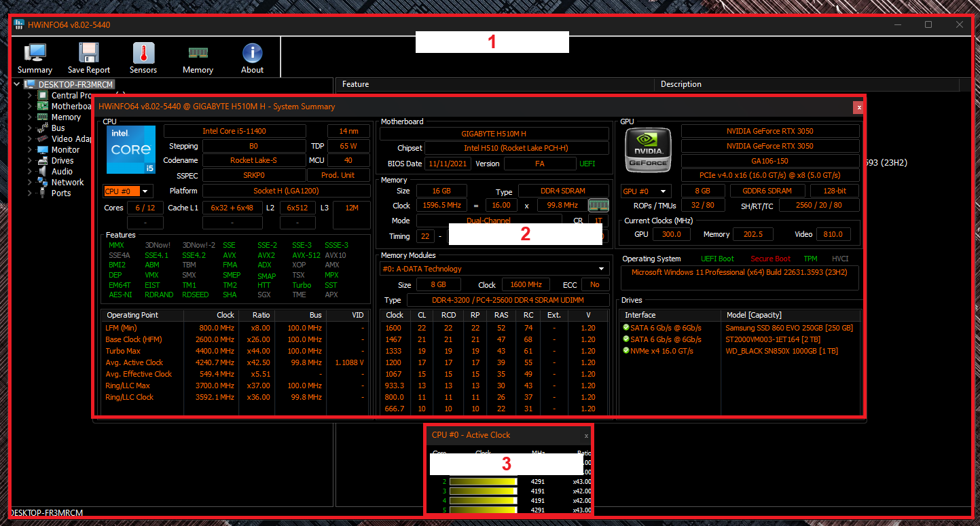
Task: Expand the Audio tree node
Action: click(30, 171)
